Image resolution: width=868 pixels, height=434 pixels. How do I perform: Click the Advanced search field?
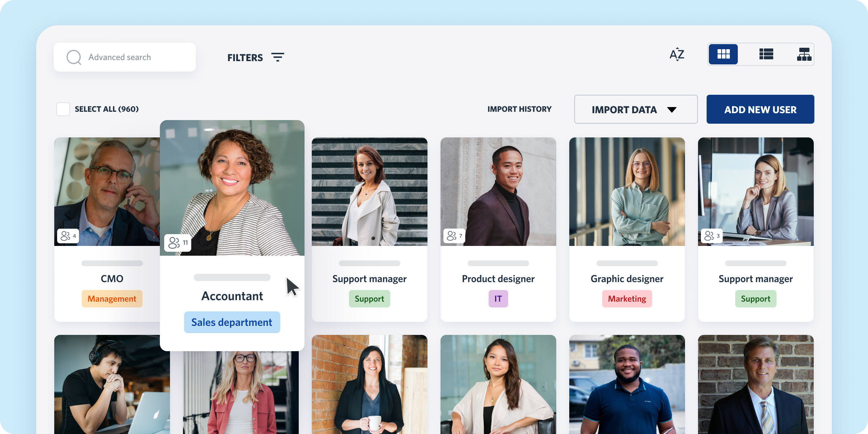(125, 57)
